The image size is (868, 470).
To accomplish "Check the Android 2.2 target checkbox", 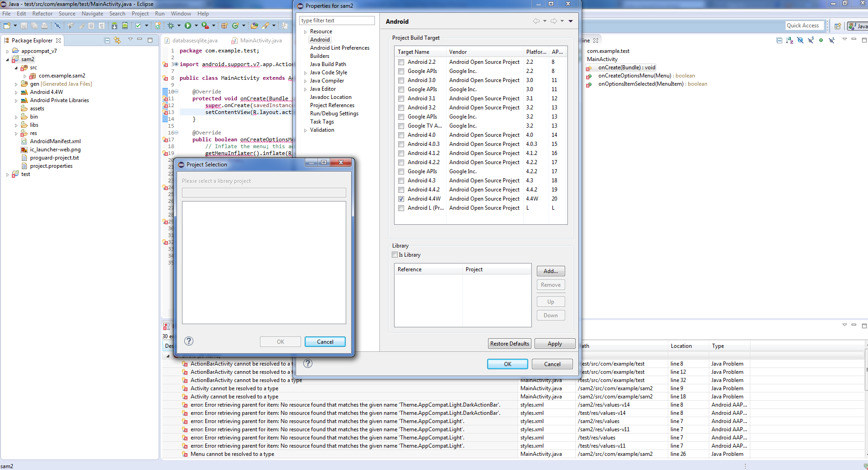I will (x=401, y=62).
